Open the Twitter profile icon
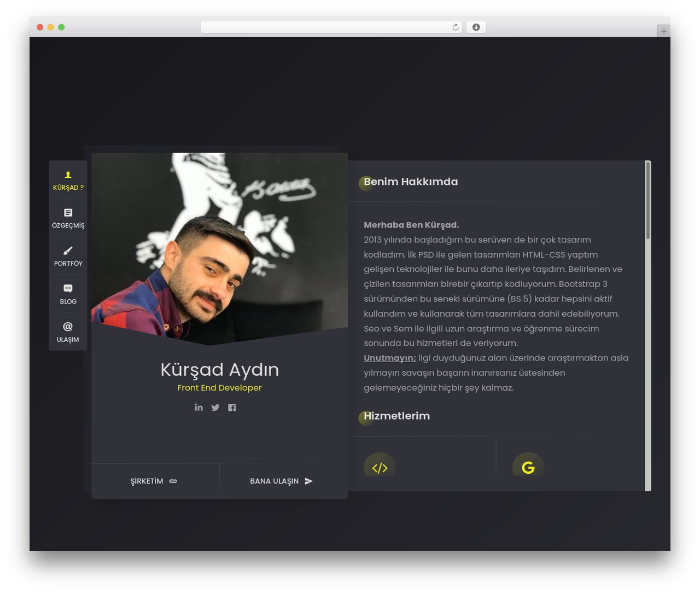The image size is (700, 593). [x=215, y=407]
